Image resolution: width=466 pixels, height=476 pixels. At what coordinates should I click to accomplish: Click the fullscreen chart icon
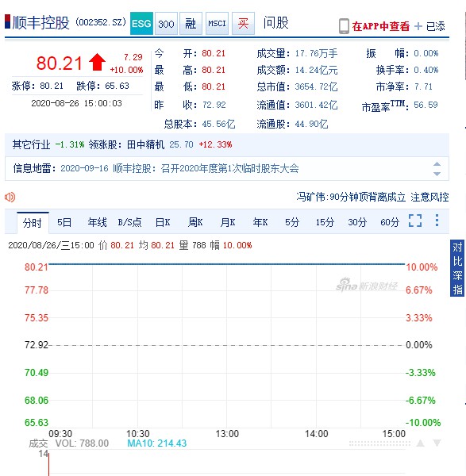click(415, 221)
